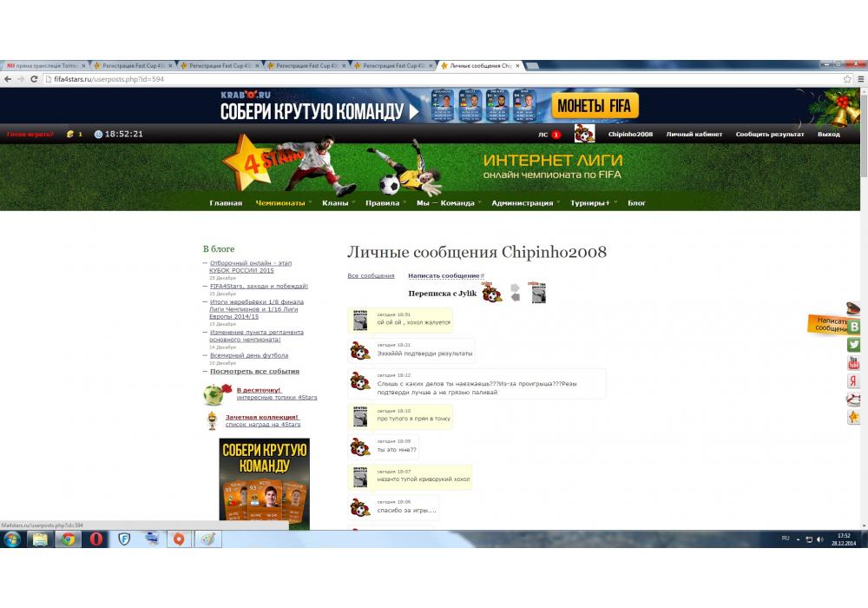Click Jylik's avatar beside conversation title
Viewport: 868px width, 608px height.
pos(537,292)
